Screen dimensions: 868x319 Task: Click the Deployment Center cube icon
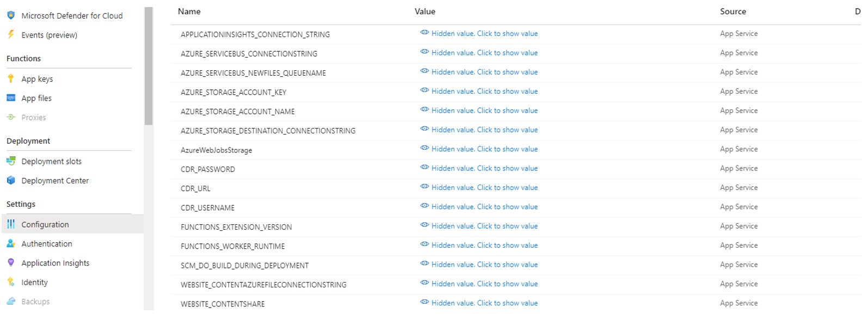click(x=11, y=180)
